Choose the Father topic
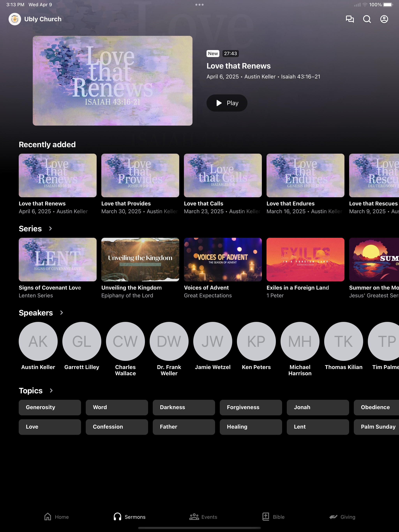Screen dimensions: 399x532 (x=184, y=427)
